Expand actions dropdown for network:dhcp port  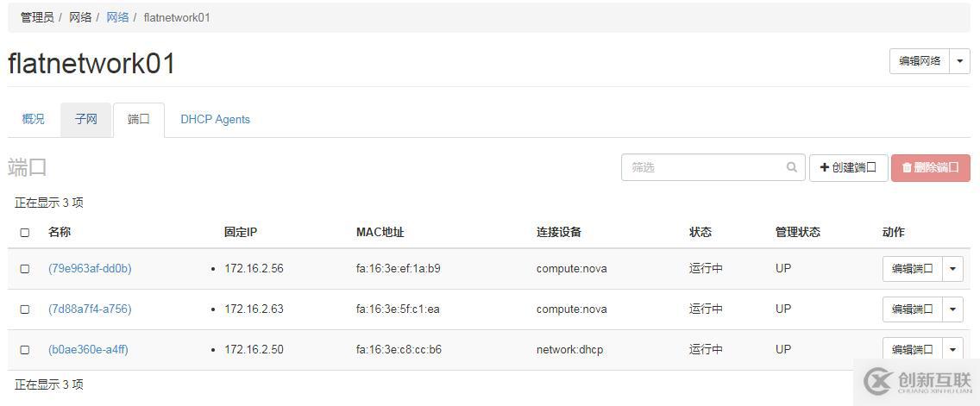(952, 349)
